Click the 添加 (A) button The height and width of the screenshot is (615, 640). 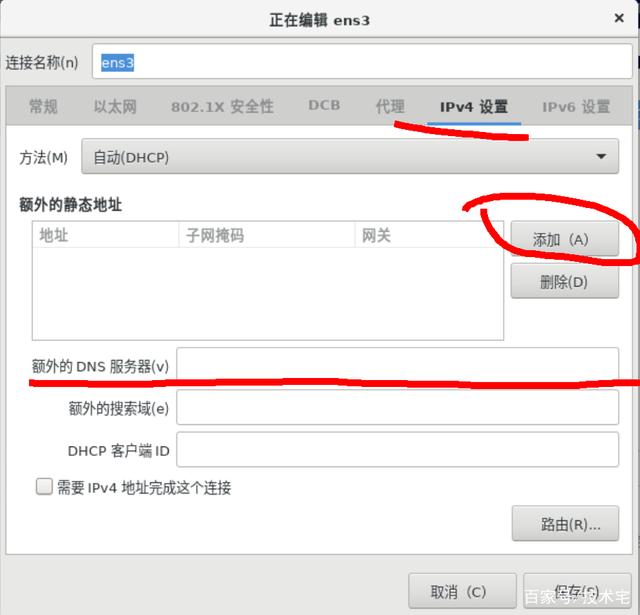(564, 239)
